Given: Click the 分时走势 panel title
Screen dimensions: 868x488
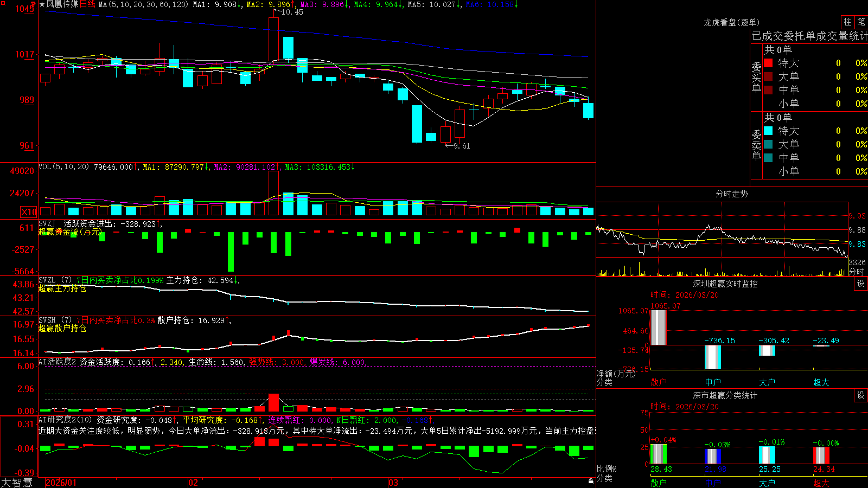Looking at the screenshot, I should click(x=732, y=194).
